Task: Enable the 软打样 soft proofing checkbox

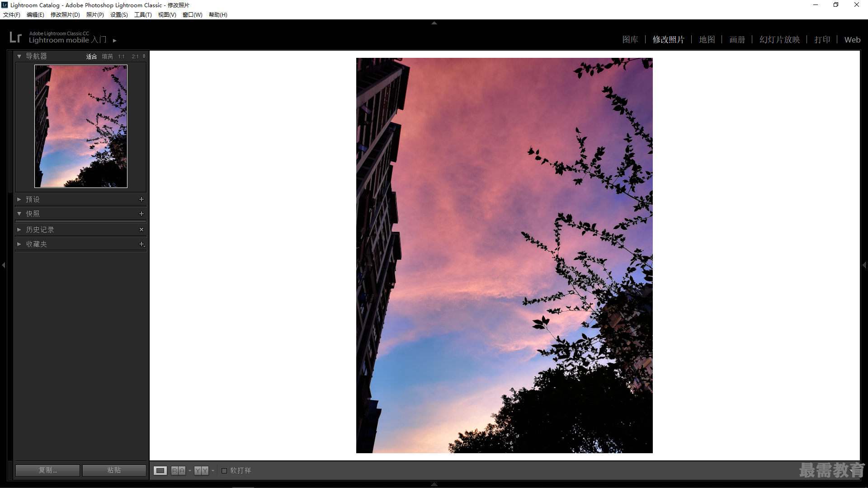Action: [x=224, y=471]
